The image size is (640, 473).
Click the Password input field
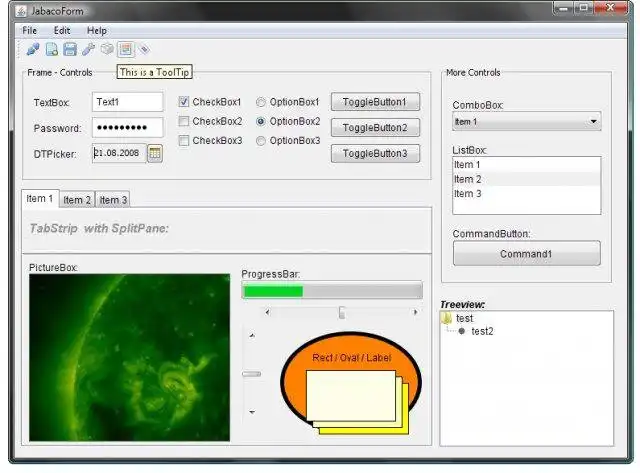[x=128, y=128]
